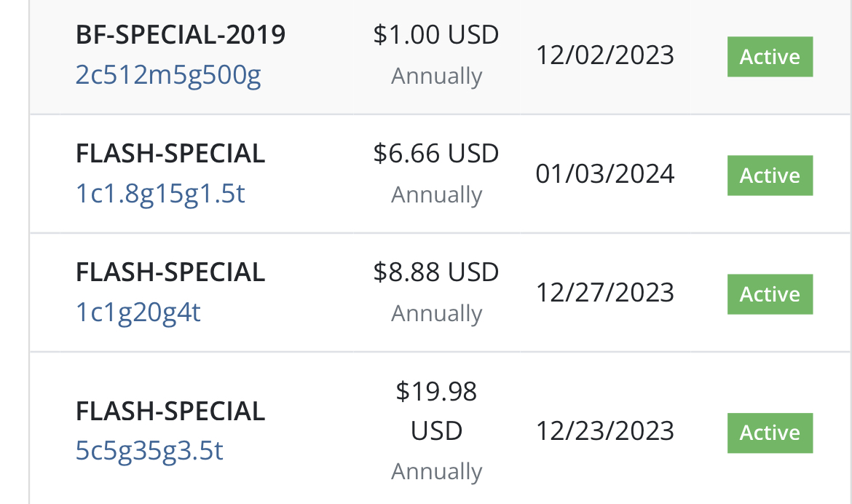Click Active badge in the 12/23/2023 row
Image resolution: width=852 pixels, height=504 pixels.
(770, 433)
